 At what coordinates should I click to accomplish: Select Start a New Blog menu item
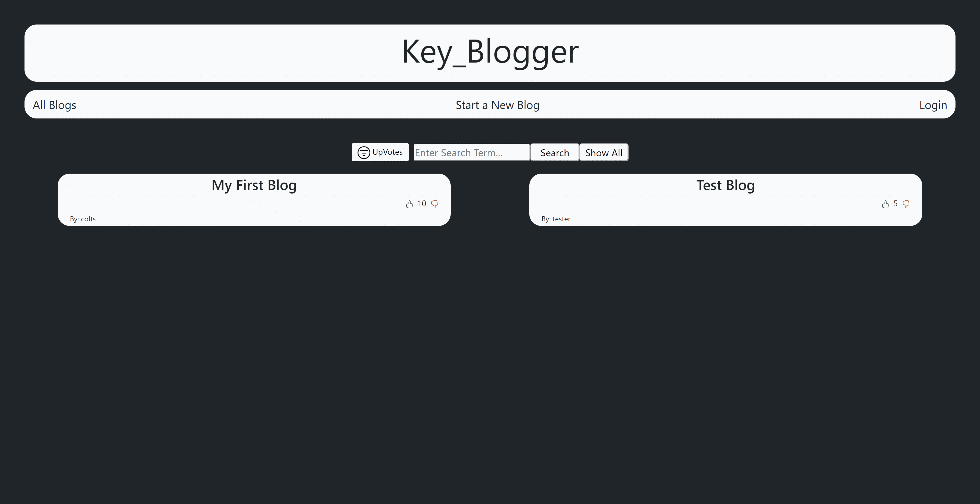pos(497,105)
